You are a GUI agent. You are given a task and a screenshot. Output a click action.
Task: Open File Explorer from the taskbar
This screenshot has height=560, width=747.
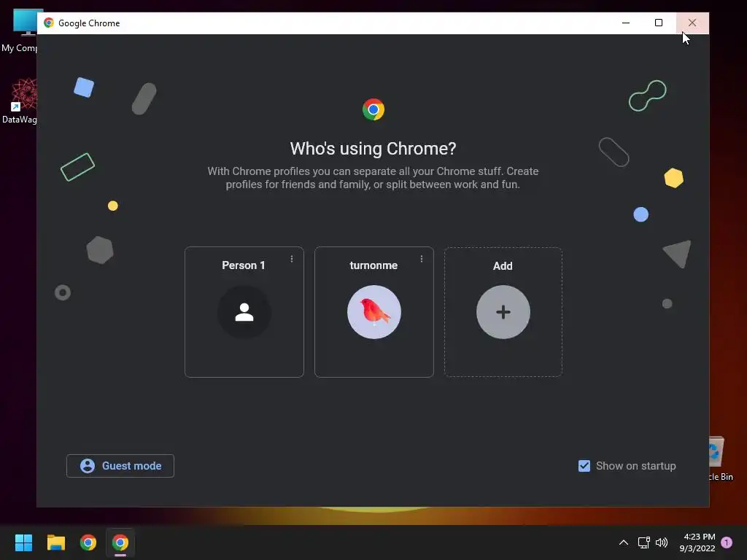click(55, 542)
